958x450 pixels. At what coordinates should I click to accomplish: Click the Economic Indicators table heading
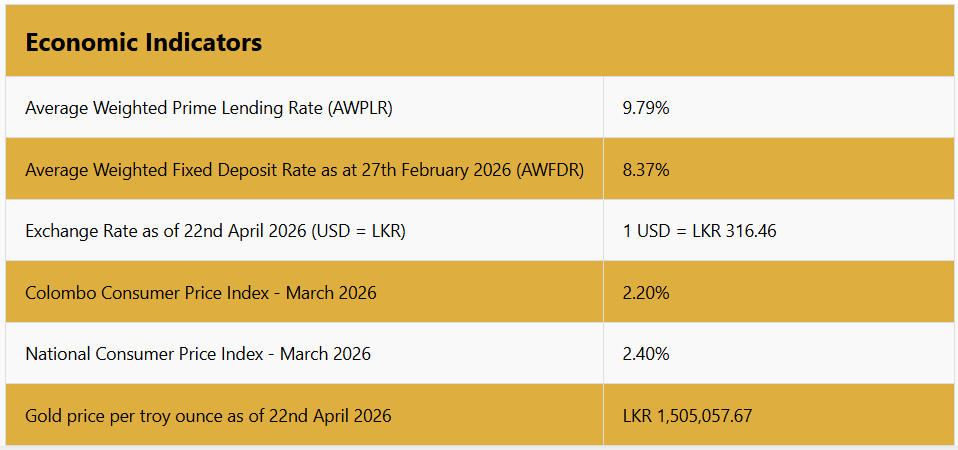pyautogui.click(x=144, y=43)
